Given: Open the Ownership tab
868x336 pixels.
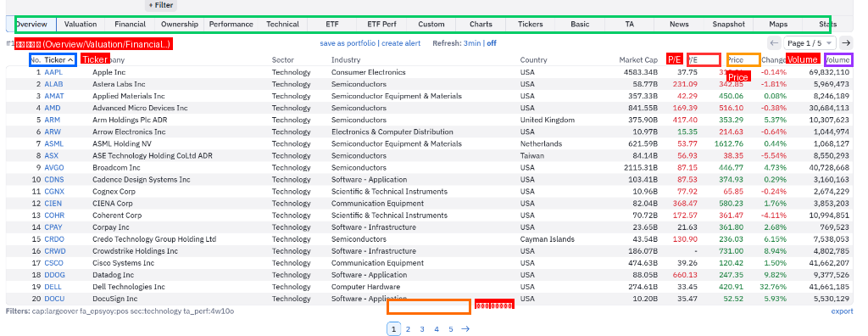Looking at the screenshot, I should tap(180, 25).
